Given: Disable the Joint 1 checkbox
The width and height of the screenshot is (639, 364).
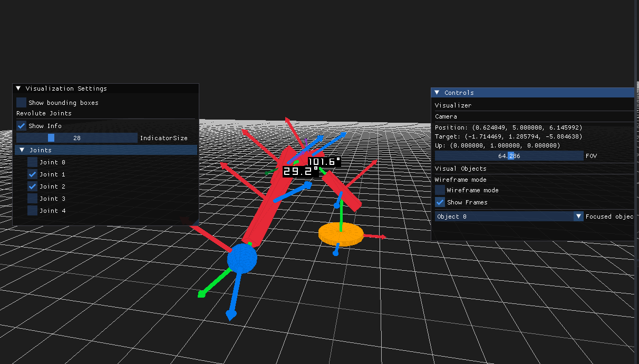Looking at the screenshot, I should [33, 174].
